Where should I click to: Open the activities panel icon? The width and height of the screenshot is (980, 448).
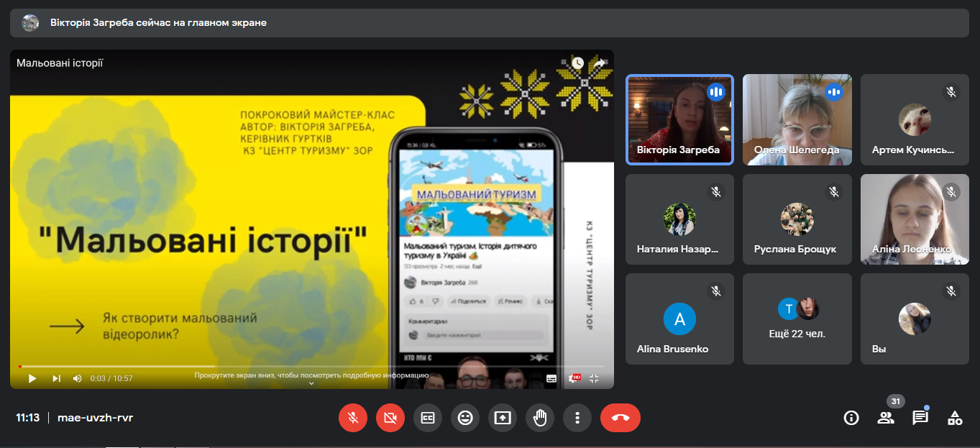point(955,418)
